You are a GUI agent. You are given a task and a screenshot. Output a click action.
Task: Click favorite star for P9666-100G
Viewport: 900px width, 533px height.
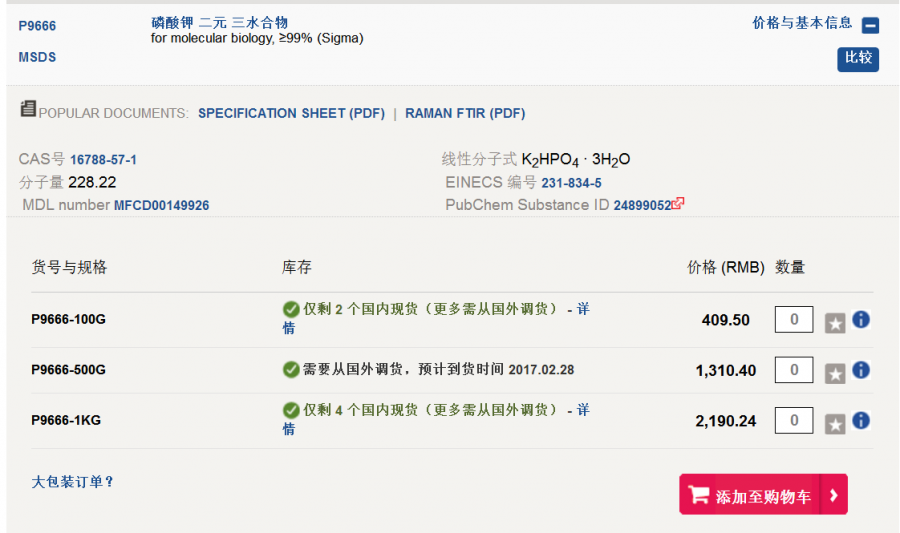pos(835,323)
